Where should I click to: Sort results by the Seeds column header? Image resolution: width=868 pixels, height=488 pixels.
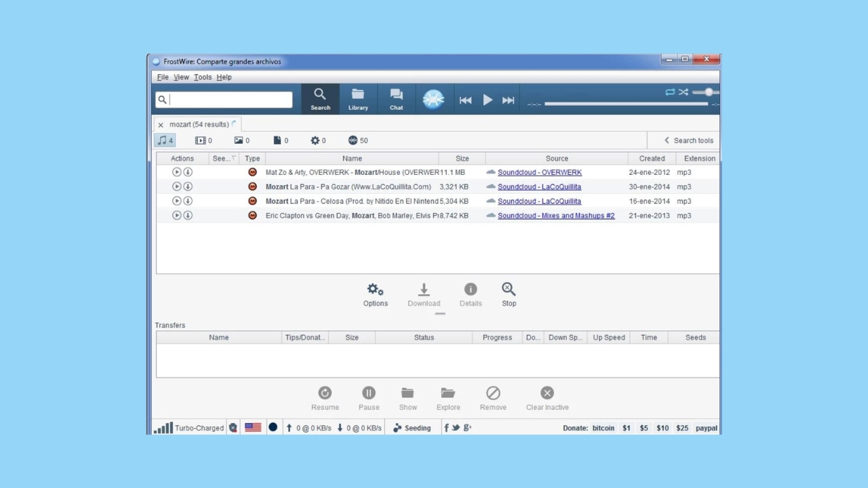224,159
